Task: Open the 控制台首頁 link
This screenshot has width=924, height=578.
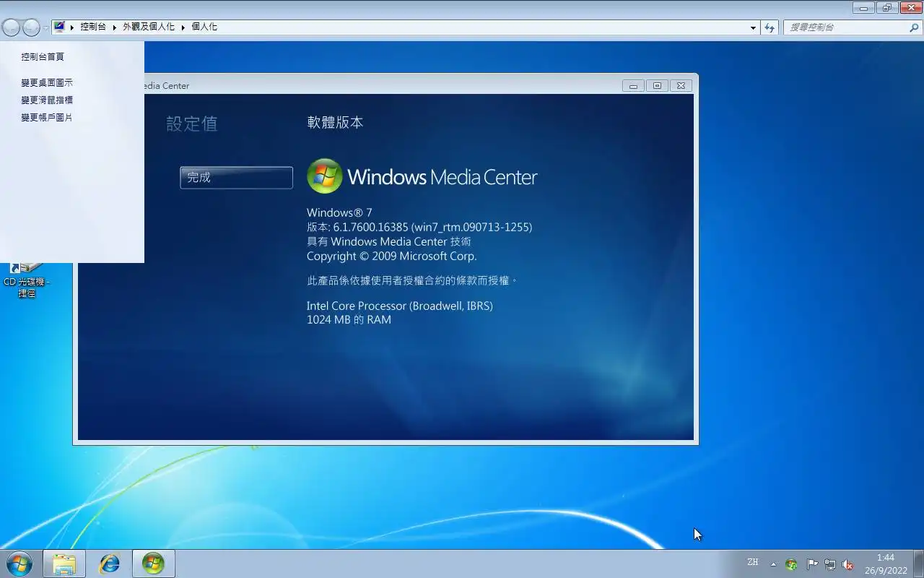Action: pyautogui.click(x=43, y=56)
